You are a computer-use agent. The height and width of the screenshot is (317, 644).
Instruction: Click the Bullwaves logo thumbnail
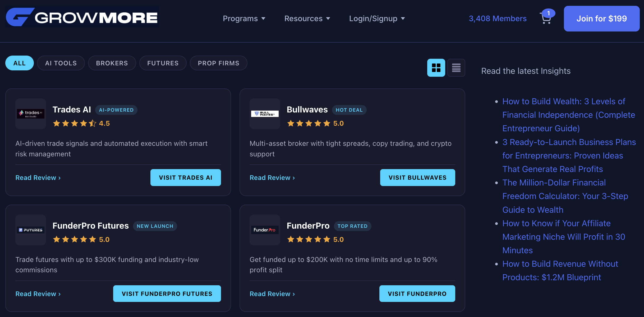pos(265,114)
